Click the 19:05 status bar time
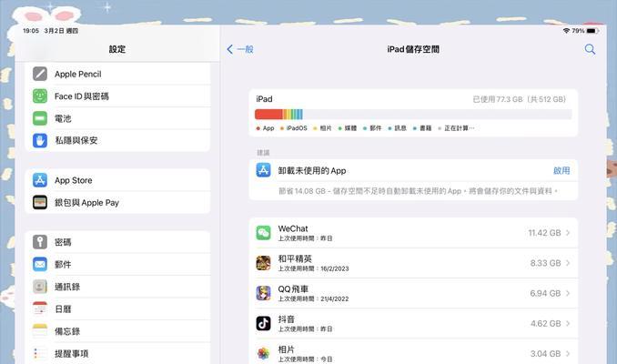Image resolution: width=617 pixels, height=364 pixels. pyautogui.click(x=31, y=31)
